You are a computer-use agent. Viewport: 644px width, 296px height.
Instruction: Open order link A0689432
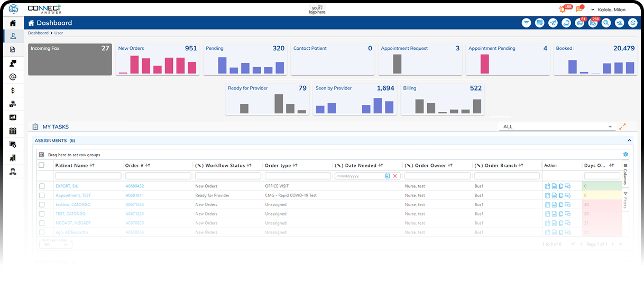pyautogui.click(x=134, y=186)
